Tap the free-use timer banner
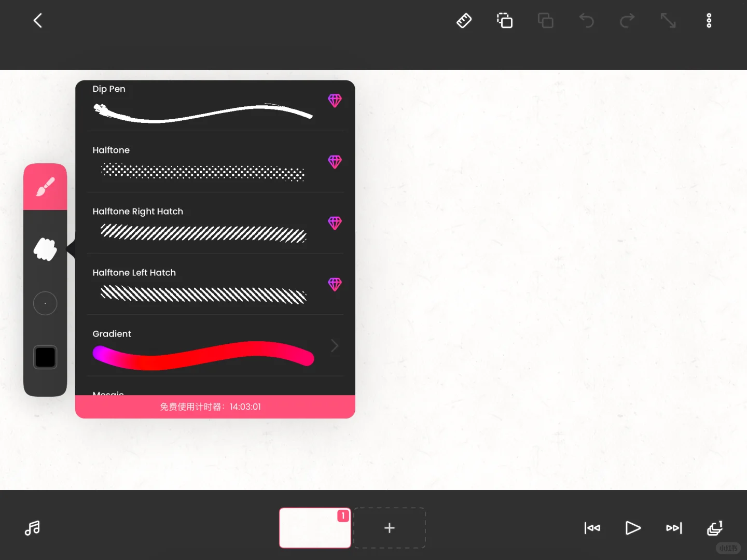 (215, 407)
